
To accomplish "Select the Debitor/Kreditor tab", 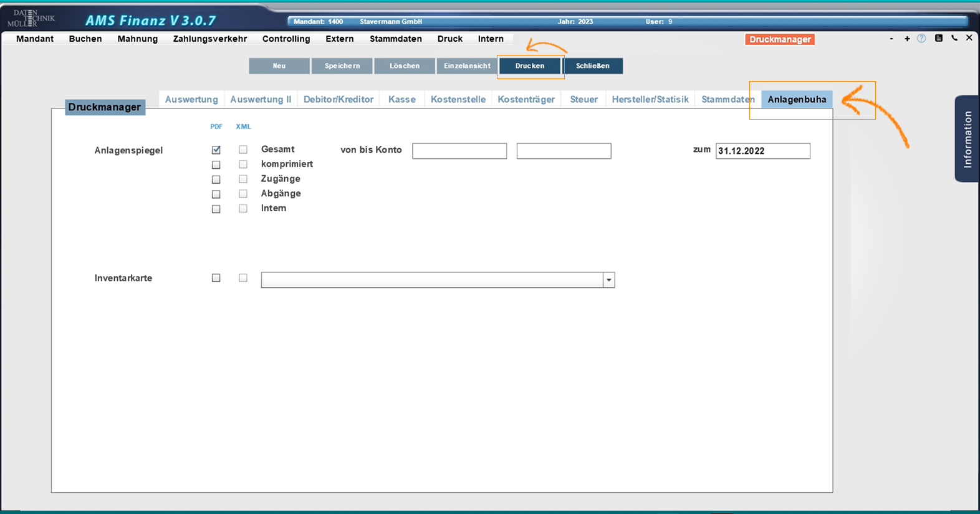I will pyautogui.click(x=339, y=100).
